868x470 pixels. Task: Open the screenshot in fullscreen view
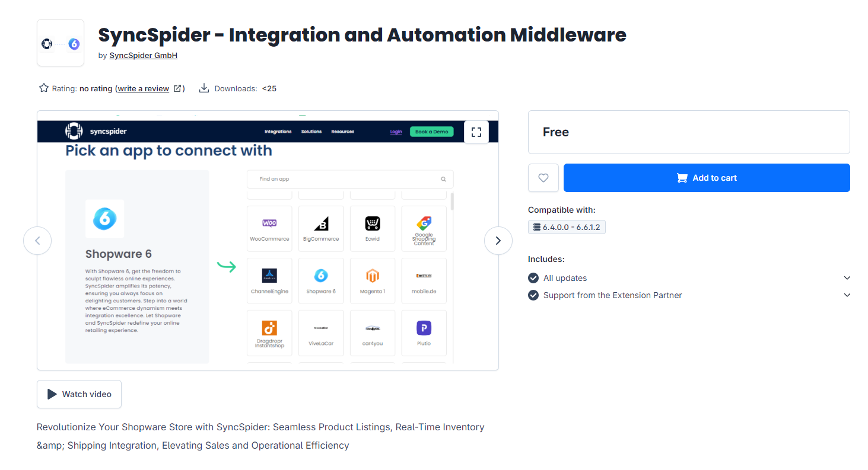tap(476, 132)
